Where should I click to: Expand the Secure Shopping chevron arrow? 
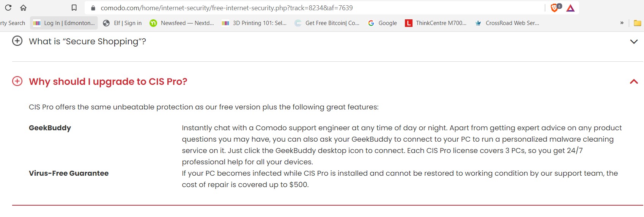[x=633, y=42]
